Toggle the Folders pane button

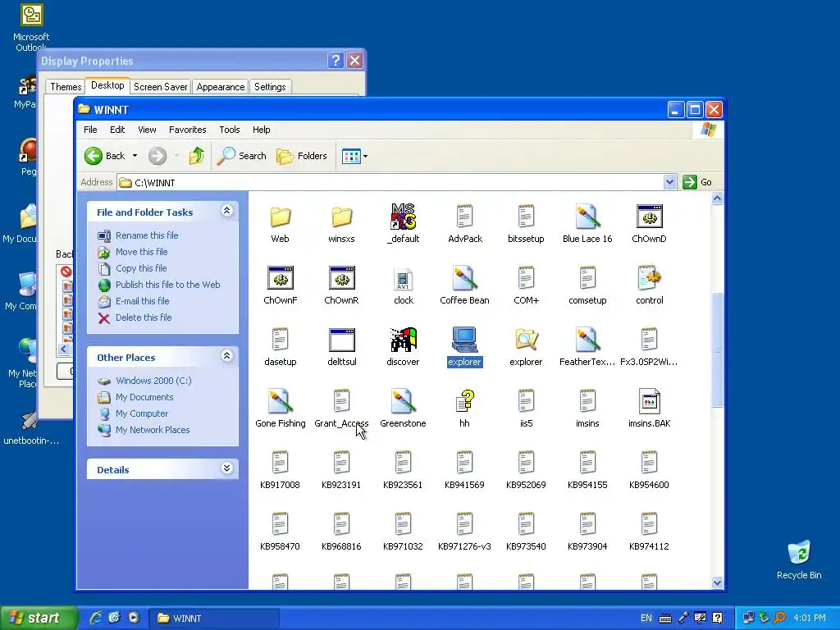click(302, 156)
